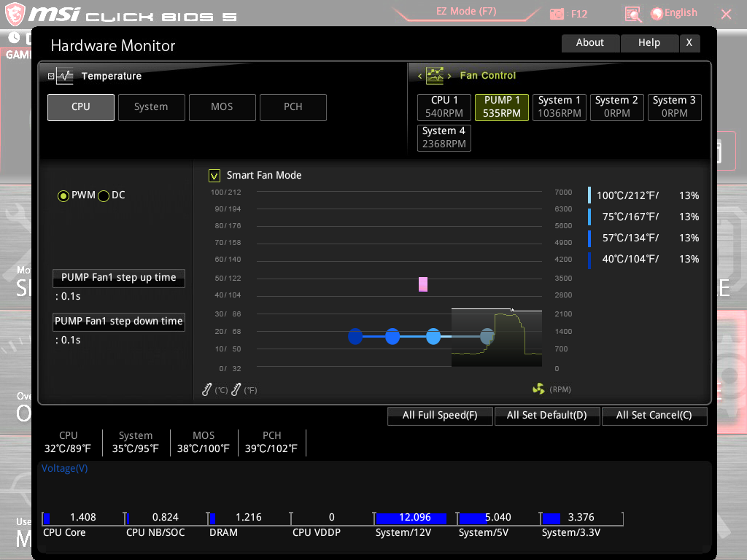Toggle the Smart Fan Mode checkbox
Image resolution: width=747 pixels, height=560 pixels.
214,176
